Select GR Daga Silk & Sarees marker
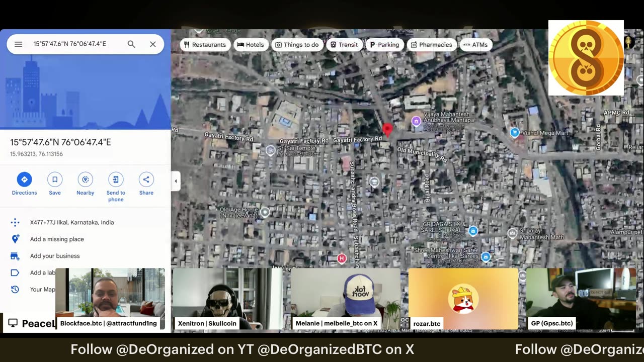The image size is (644, 362). [473, 231]
